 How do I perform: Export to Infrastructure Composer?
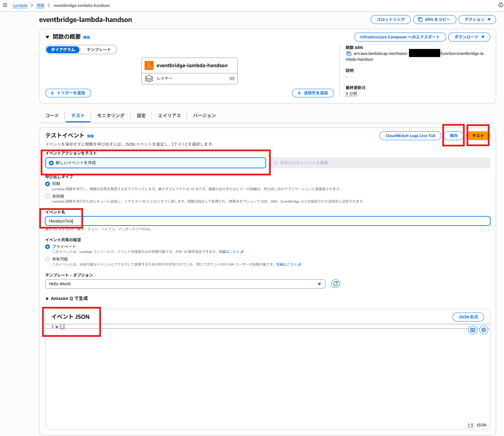click(400, 37)
